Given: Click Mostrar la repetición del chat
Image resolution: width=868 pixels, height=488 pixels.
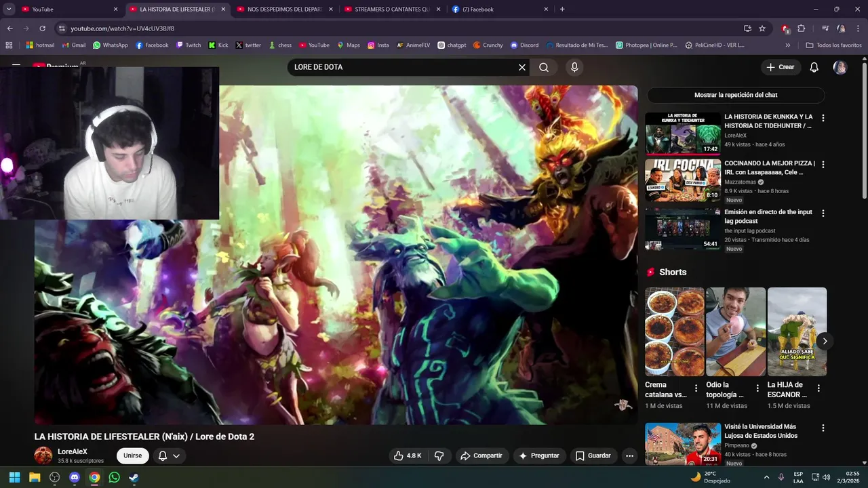Looking at the screenshot, I should (736, 95).
